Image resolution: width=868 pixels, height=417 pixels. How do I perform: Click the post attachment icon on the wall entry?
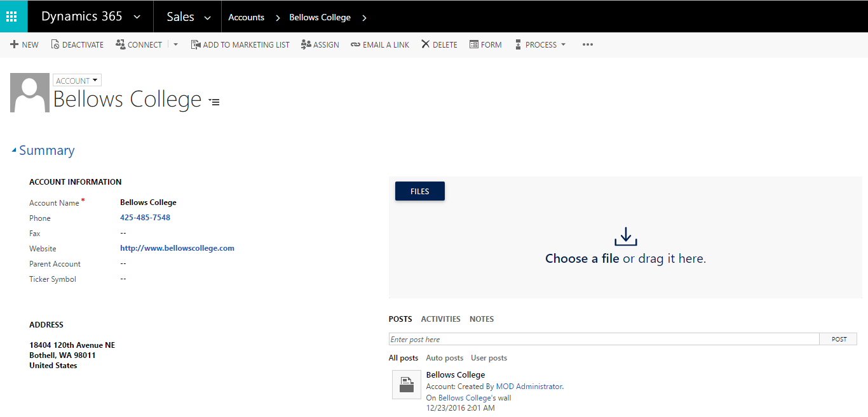tap(407, 385)
